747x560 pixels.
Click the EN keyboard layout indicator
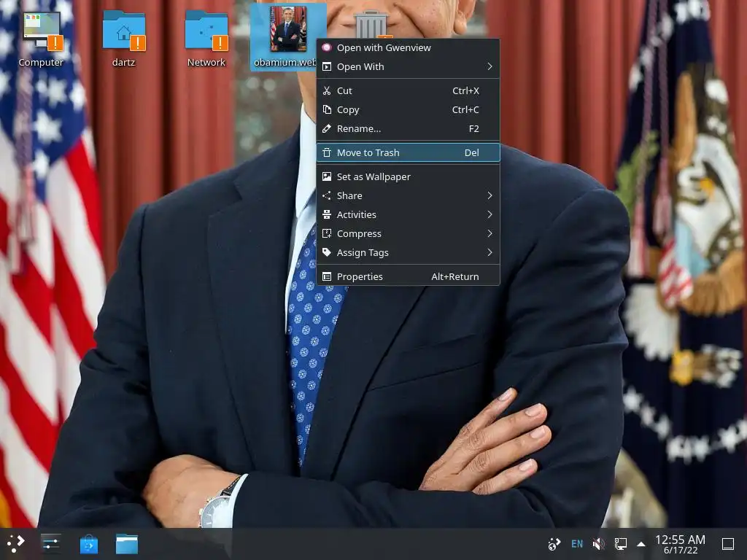point(577,544)
